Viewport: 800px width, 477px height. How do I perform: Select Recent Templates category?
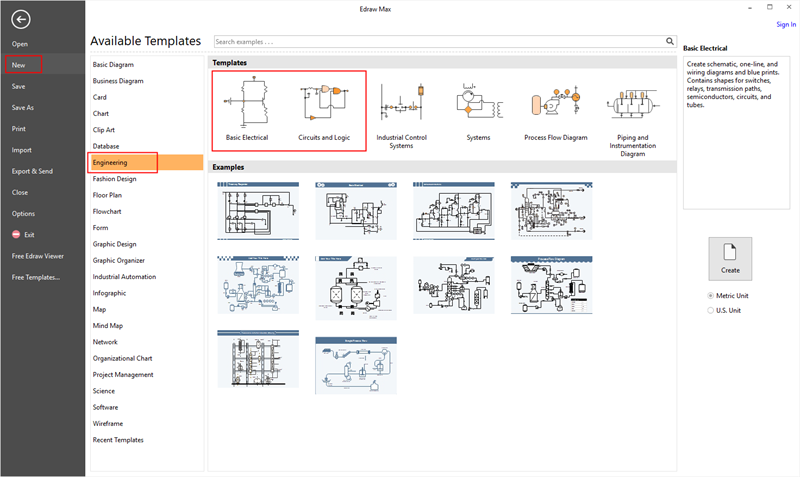[118, 440]
